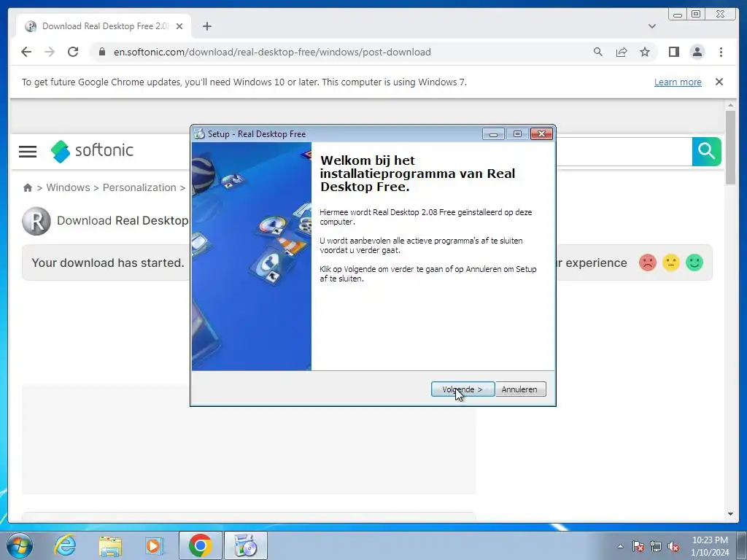
Task: Select the Download Real Desktop Free tab
Action: [x=104, y=26]
